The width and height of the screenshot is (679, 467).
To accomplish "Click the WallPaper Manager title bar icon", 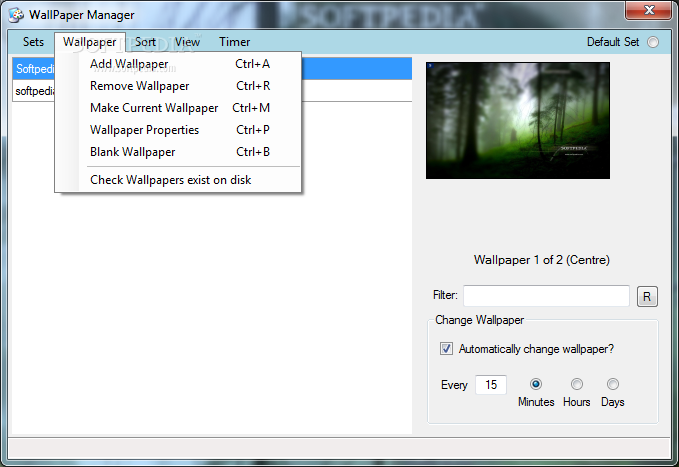I will click(16, 15).
